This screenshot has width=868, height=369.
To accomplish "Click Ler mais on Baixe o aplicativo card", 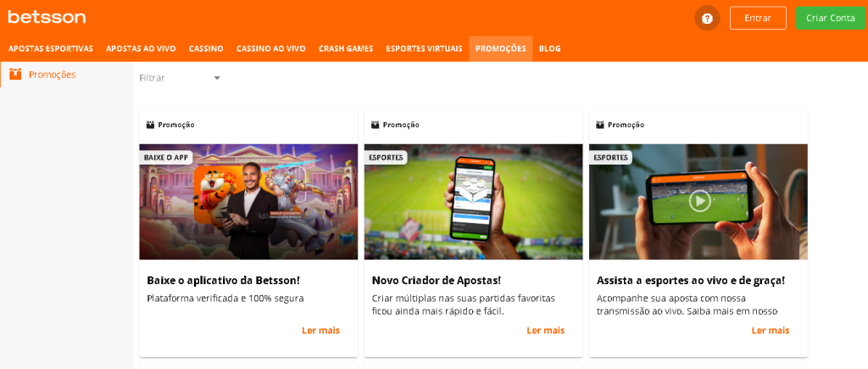I will point(320,331).
